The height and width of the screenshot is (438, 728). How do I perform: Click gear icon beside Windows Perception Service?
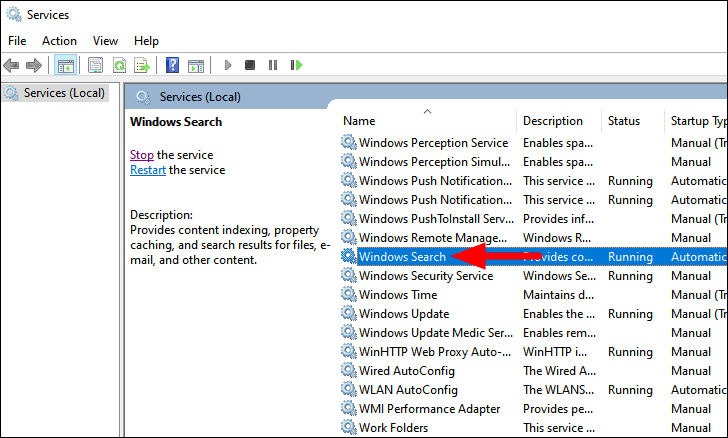(x=349, y=142)
